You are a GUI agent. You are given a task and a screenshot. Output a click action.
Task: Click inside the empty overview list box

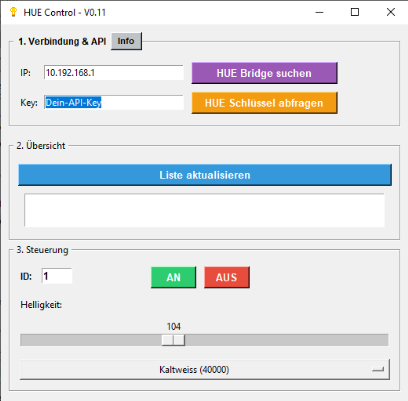pyautogui.click(x=204, y=210)
